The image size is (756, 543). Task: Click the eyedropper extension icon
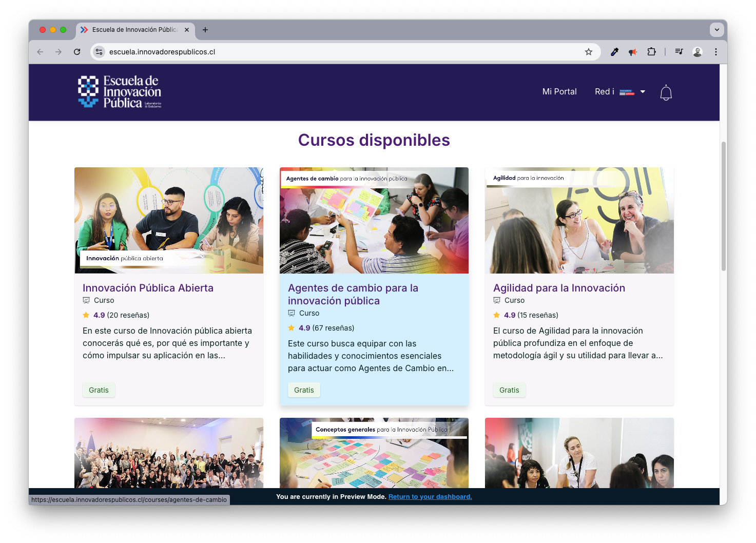coord(614,52)
